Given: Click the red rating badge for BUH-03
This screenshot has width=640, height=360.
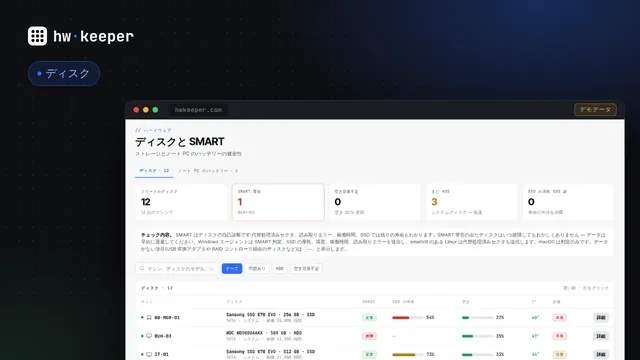Looking at the screenshot, I should click(559, 336).
